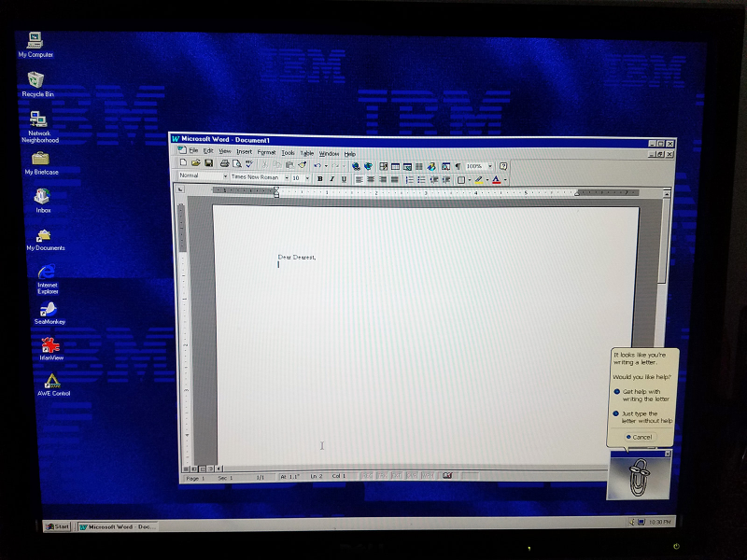Image resolution: width=747 pixels, height=560 pixels.
Task: Toggle Bold formatting
Action: click(x=320, y=179)
